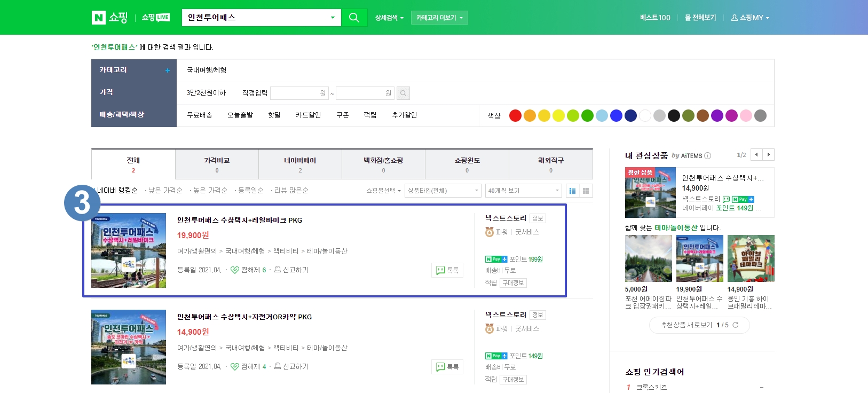Click wish heart icon for 19,900원 product

(x=235, y=270)
